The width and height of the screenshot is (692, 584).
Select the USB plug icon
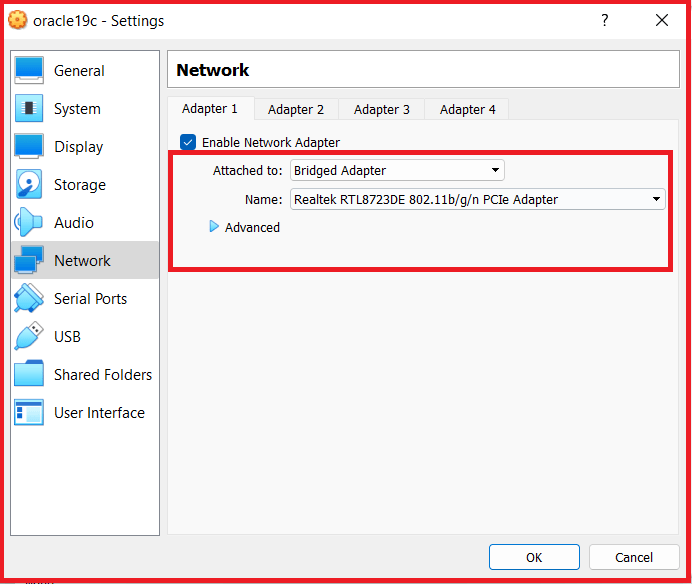[x=29, y=336]
